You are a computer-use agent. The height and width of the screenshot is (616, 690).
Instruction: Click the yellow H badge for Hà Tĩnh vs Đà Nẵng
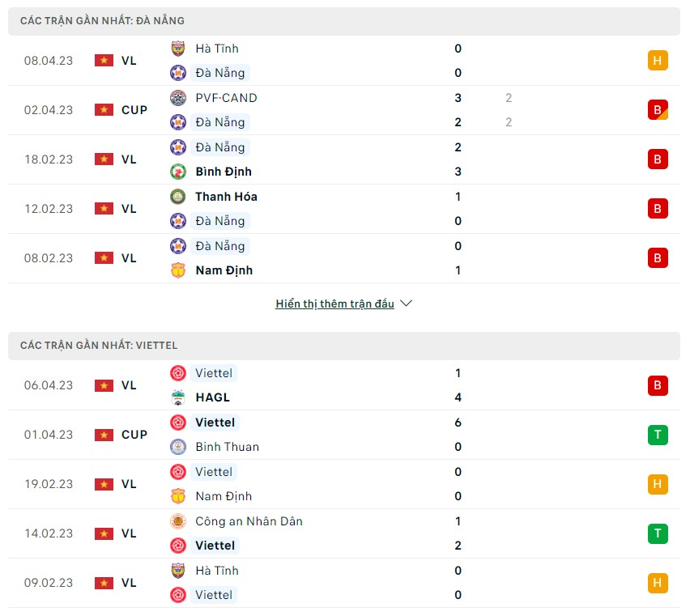point(658,61)
